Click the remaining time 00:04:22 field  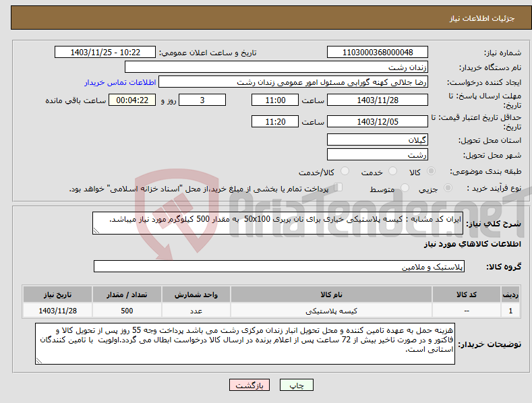(132, 100)
